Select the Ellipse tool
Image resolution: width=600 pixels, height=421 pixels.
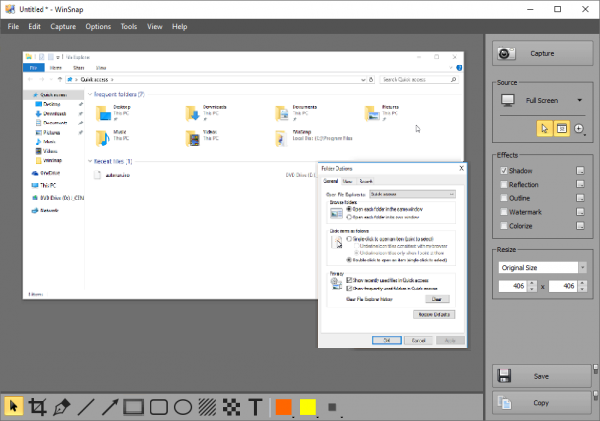coord(183,407)
